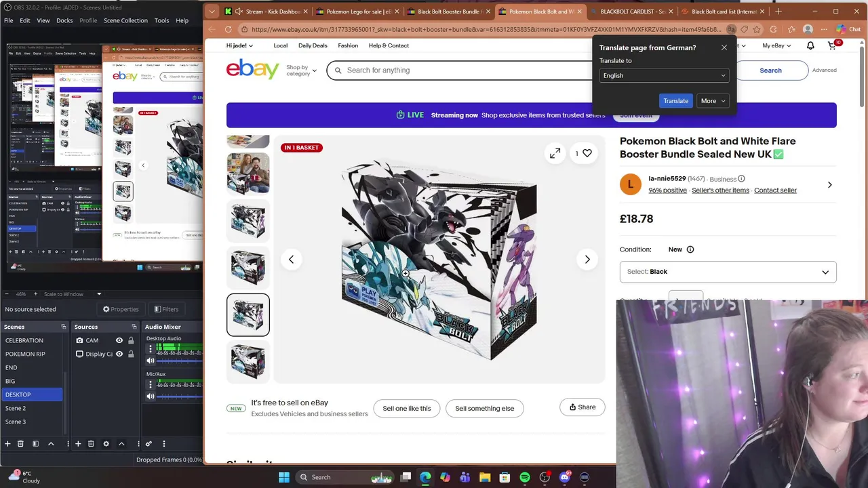Delete source using Sources trash icon

tap(91, 444)
